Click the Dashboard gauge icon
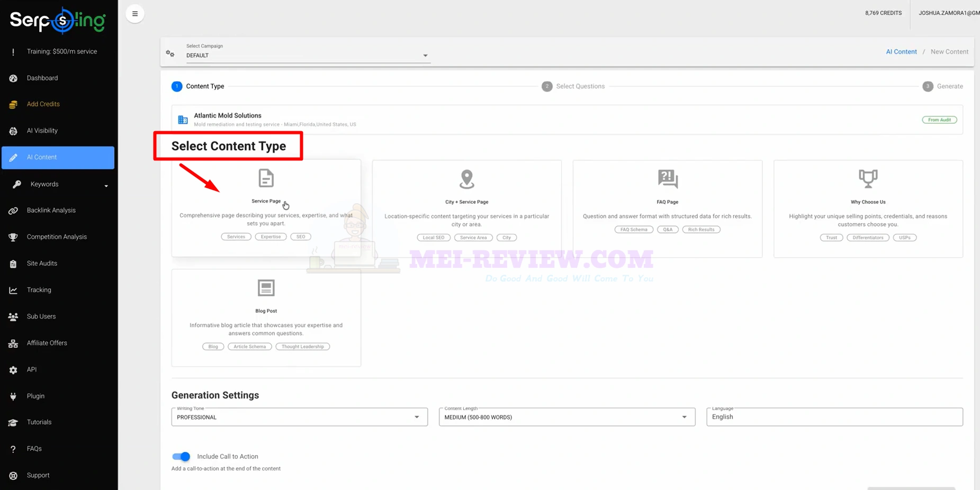 [13, 78]
